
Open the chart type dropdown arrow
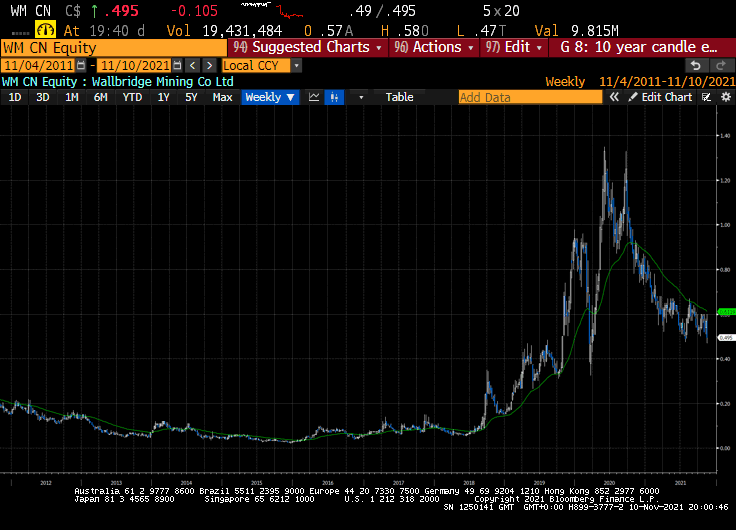click(x=361, y=98)
